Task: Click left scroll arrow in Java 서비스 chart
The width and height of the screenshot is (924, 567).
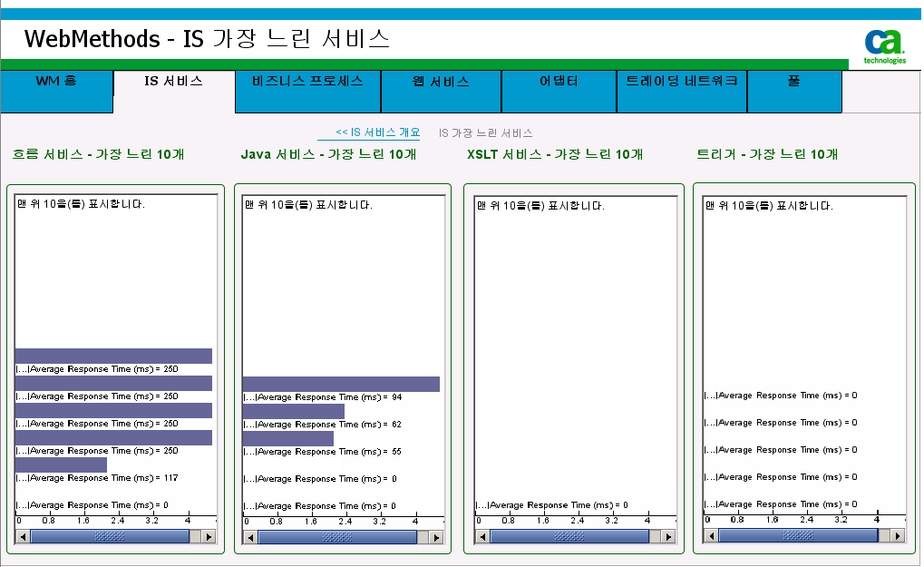Action: [x=250, y=537]
